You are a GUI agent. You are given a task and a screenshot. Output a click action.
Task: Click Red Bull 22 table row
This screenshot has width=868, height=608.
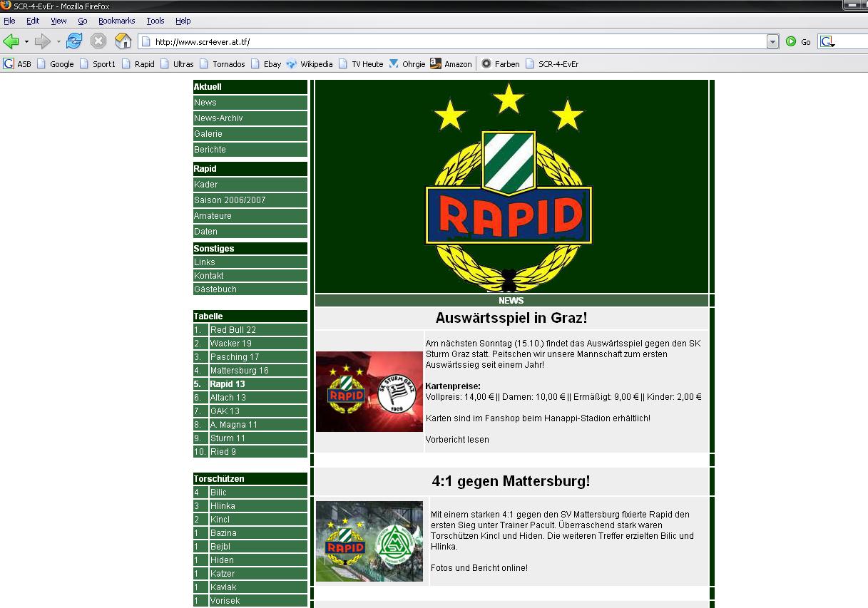(x=250, y=330)
